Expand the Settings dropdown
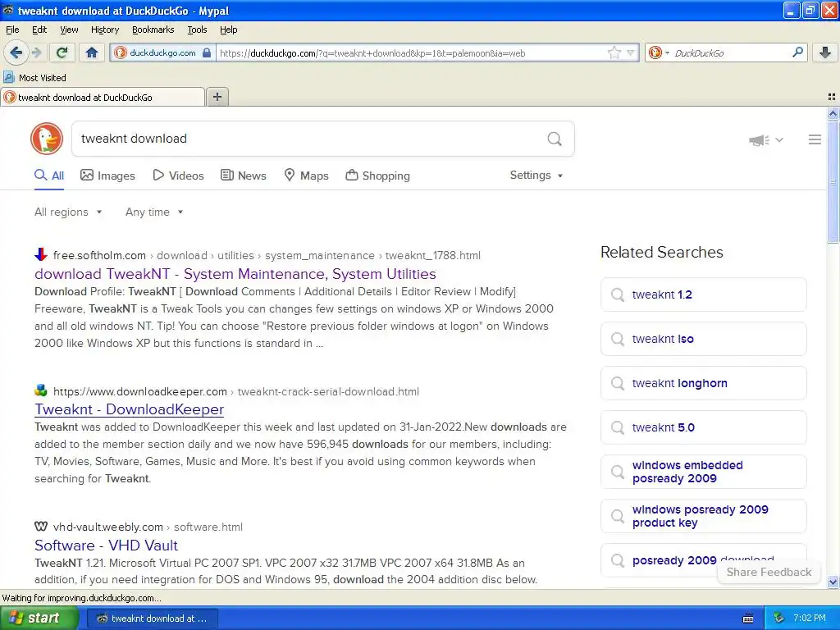 (x=536, y=176)
